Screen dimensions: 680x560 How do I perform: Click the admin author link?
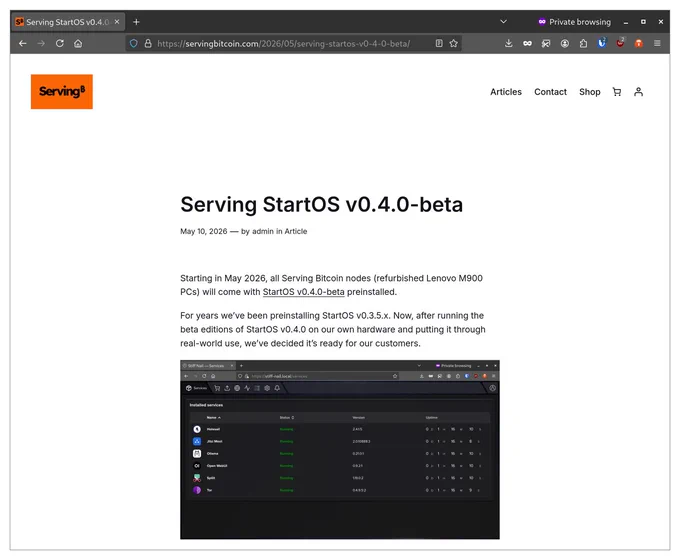coord(263,231)
